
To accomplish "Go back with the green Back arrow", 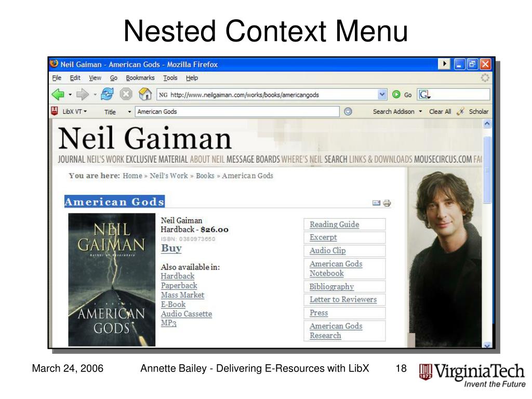I will (58, 95).
